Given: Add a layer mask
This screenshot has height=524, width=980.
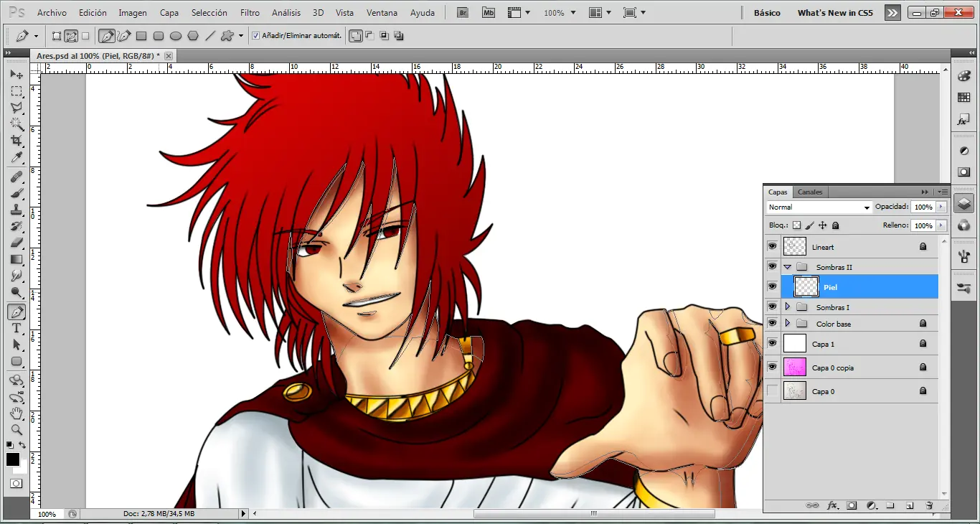Looking at the screenshot, I should (852, 505).
